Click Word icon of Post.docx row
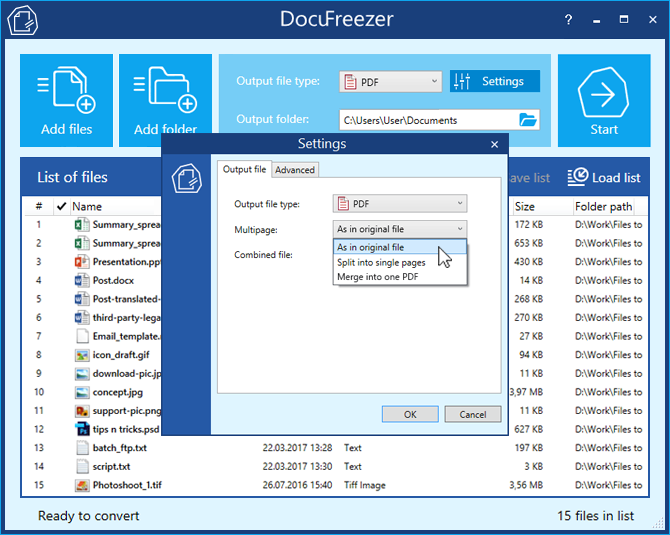670x535 pixels. coord(82,280)
